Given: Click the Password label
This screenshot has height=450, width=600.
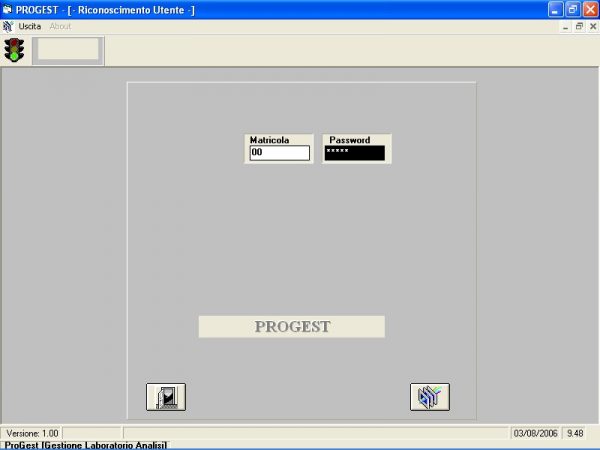Looking at the screenshot, I should (x=349, y=140).
